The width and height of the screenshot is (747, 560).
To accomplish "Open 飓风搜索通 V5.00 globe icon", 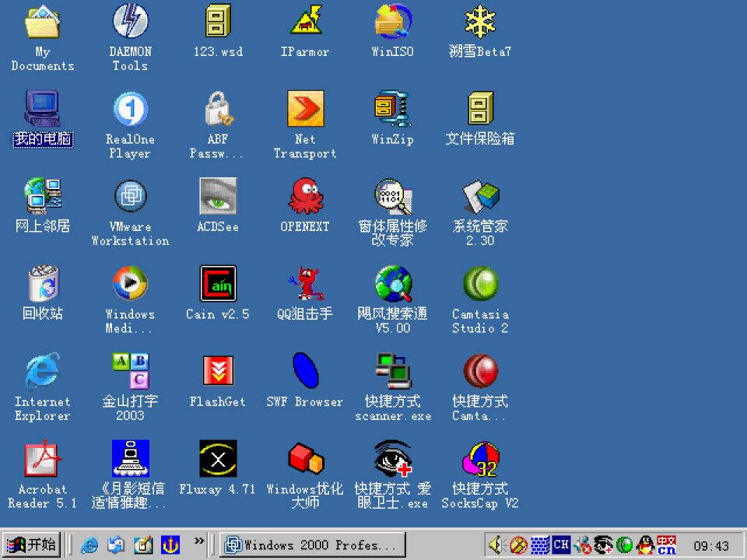I will [x=392, y=284].
